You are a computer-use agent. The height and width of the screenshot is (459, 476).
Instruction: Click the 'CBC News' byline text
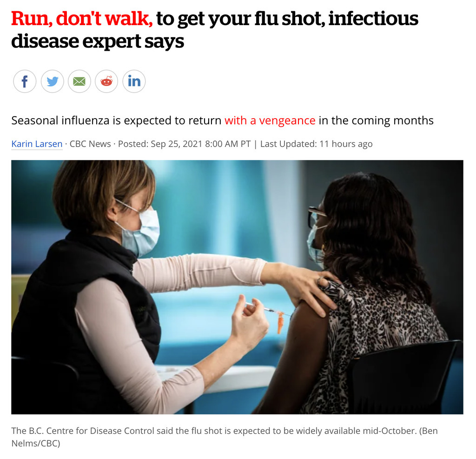tap(90, 144)
